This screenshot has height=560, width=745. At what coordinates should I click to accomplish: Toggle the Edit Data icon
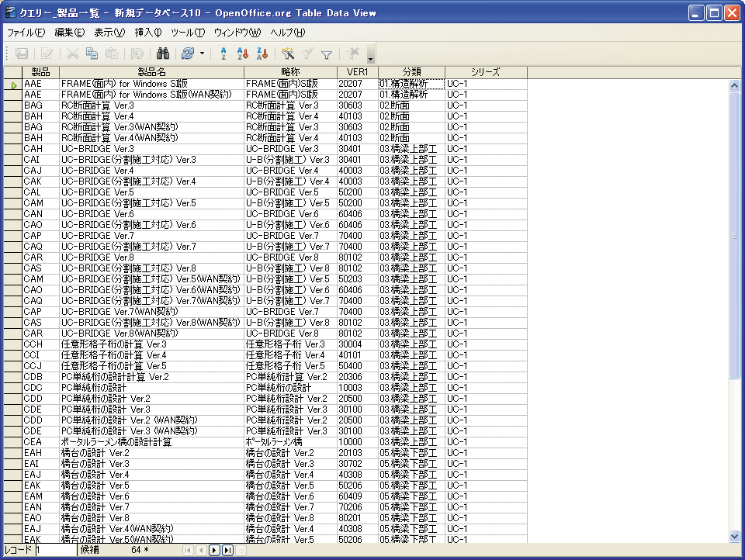click(x=47, y=54)
